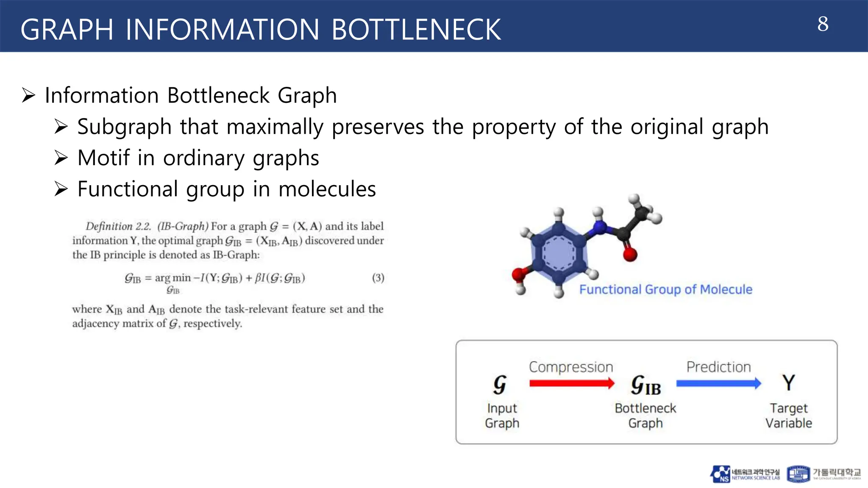
Task: Click the blue nitrogen atom in molecule
Action: coord(599,228)
